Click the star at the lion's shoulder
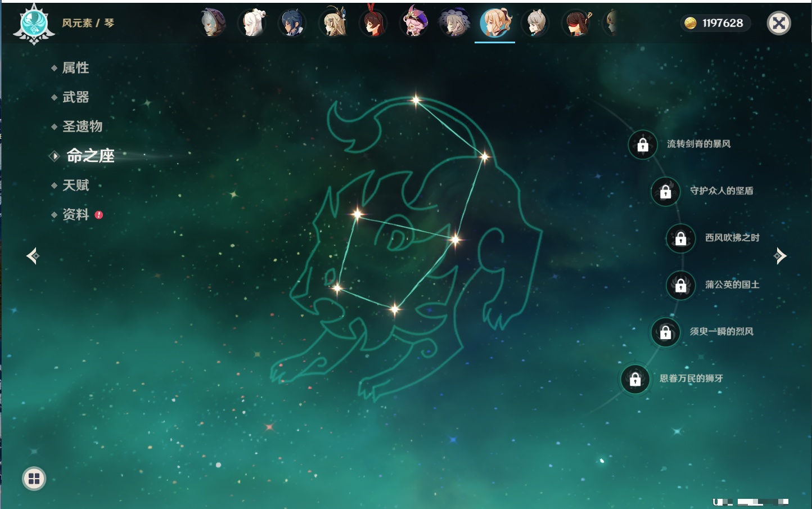Screen dimensions: 812x509 click(x=455, y=240)
